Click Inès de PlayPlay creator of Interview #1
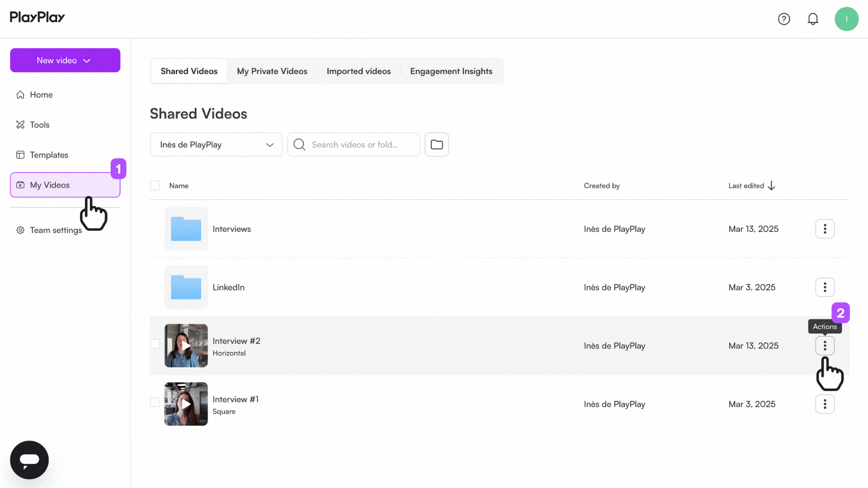868x488 pixels. [614, 404]
